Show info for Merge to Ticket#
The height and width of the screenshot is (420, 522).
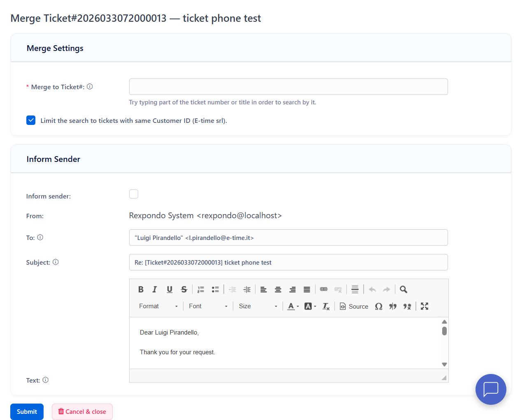[90, 86]
